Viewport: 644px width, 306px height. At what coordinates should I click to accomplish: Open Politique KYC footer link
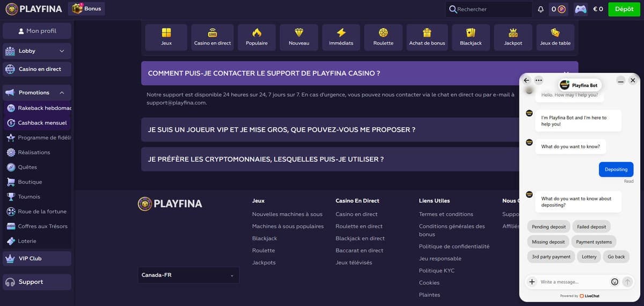(436, 271)
